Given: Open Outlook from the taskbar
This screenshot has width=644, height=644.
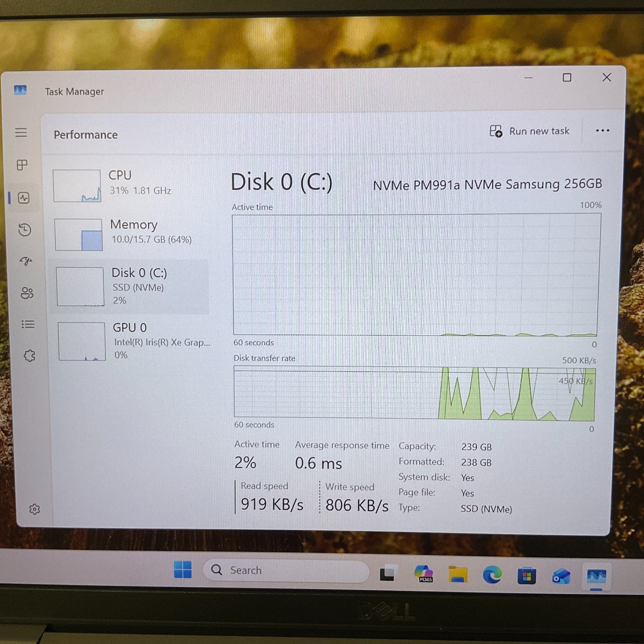Looking at the screenshot, I should click(561, 576).
